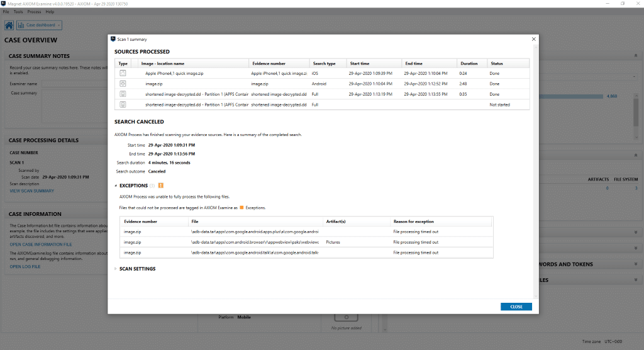644x350 pixels.
Task: Click the Artifact(s) column header
Action: click(357, 222)
